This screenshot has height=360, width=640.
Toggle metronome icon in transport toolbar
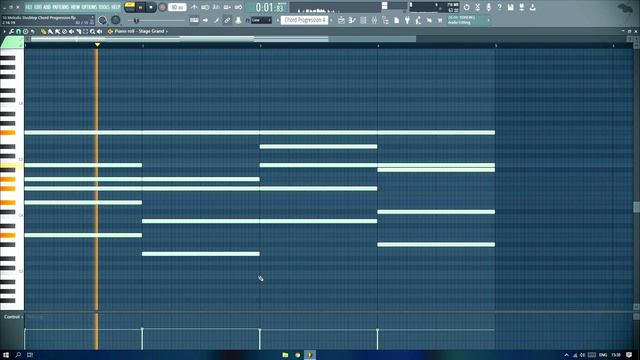194,7
